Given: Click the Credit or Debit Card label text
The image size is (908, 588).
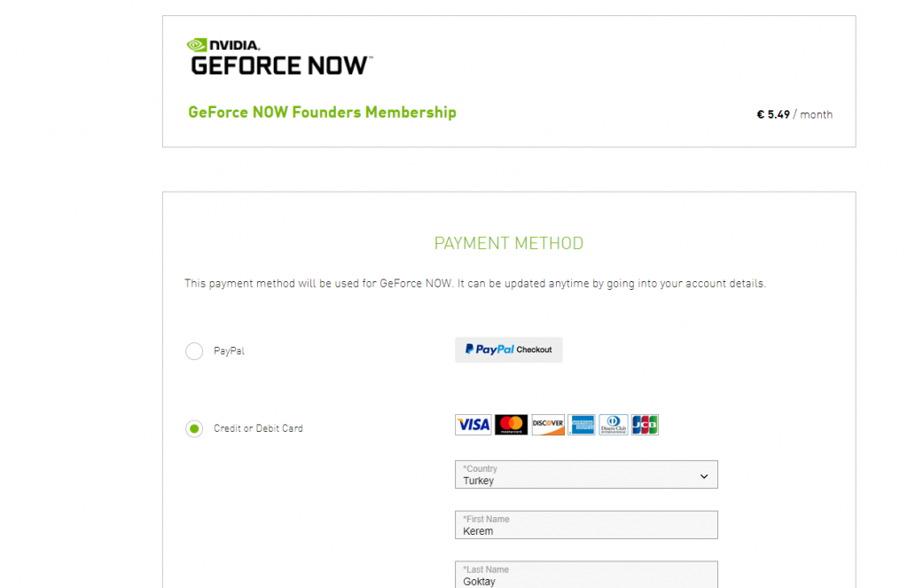Looking at the screenshot, I should click(258, 428).
